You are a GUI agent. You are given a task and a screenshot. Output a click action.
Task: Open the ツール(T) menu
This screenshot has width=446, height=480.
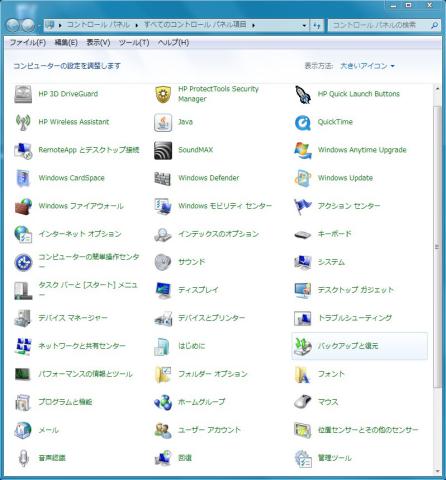[x=134, y=43]
